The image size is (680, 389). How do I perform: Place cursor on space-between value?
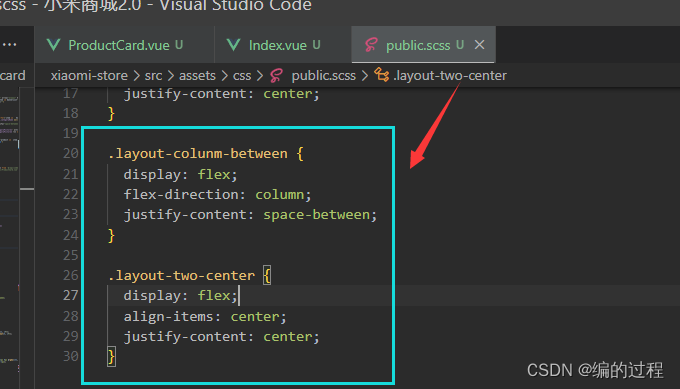(x=317, y=215)
